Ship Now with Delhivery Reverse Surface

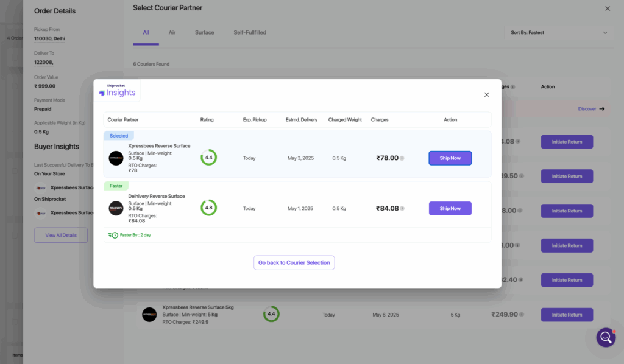450,208
